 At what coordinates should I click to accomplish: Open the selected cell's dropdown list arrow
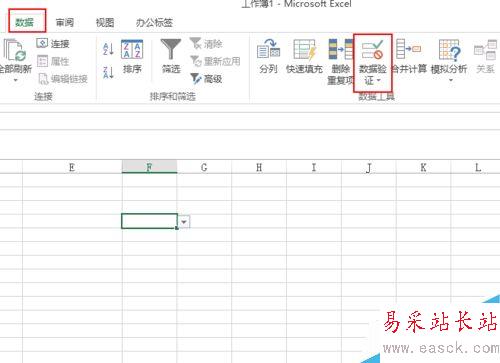coord(184,222)
